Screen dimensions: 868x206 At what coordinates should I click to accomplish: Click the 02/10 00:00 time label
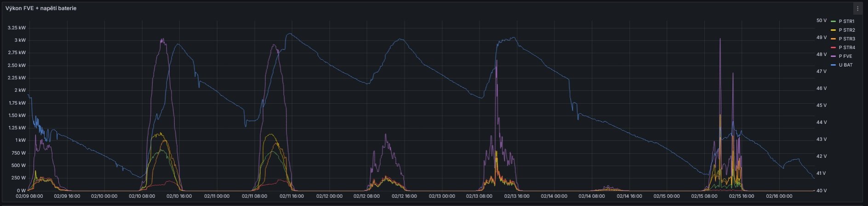(104, 196)
